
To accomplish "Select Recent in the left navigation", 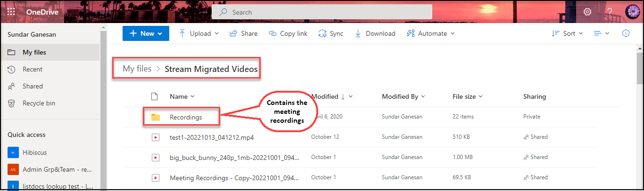I will point(33,69).
